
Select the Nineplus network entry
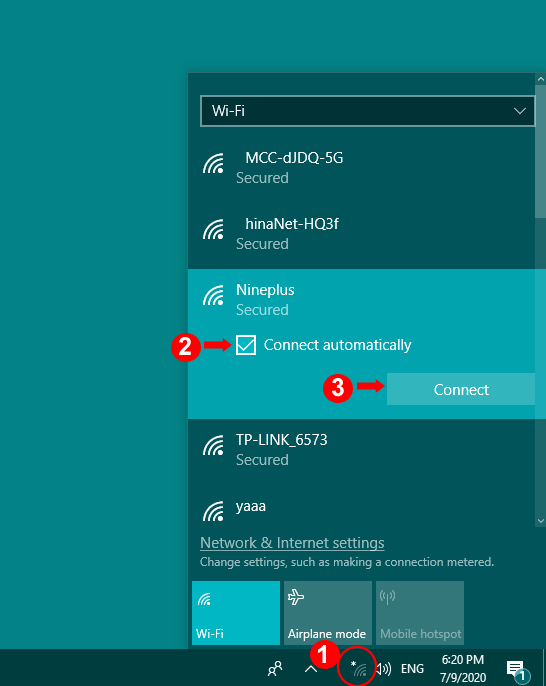pyautogui.click(x=361, y=300)
